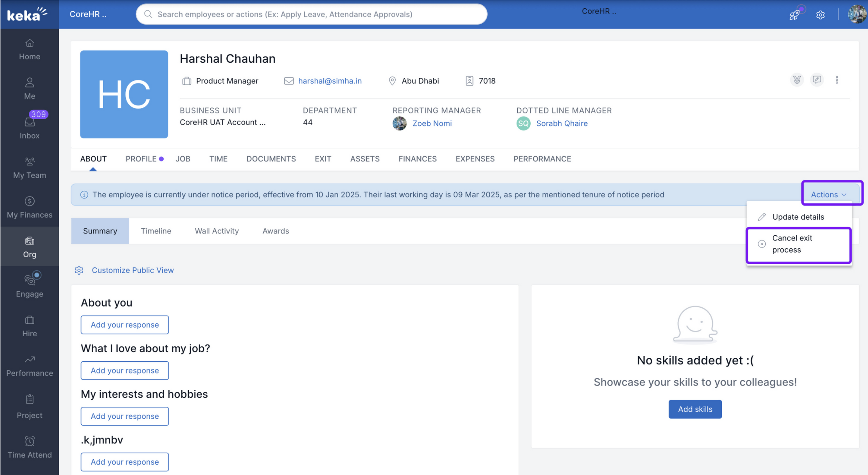Click the award medal icon on profile
Viewport: 868px width, 475px height.
797,80
